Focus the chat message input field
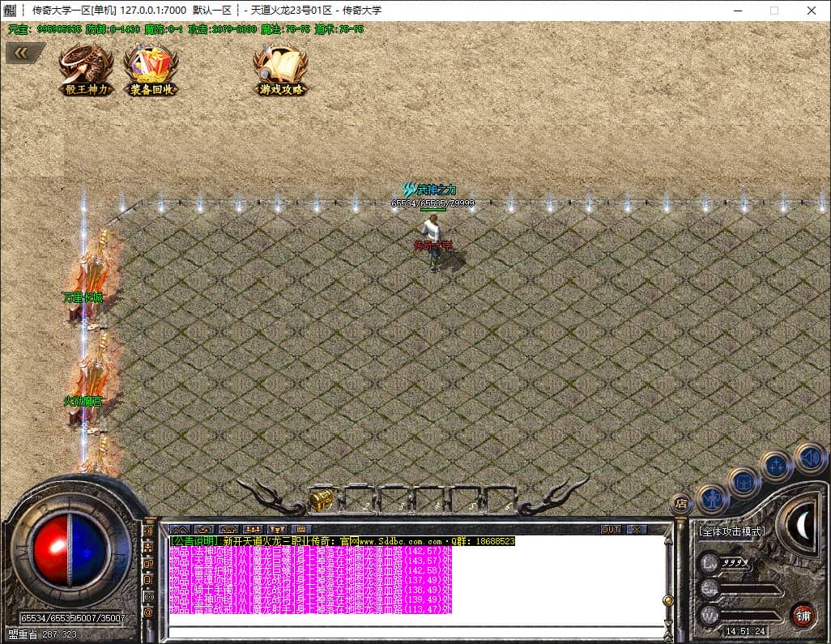Image resolution: width=831 pixels, height=644 pixels. click(416, 631)
